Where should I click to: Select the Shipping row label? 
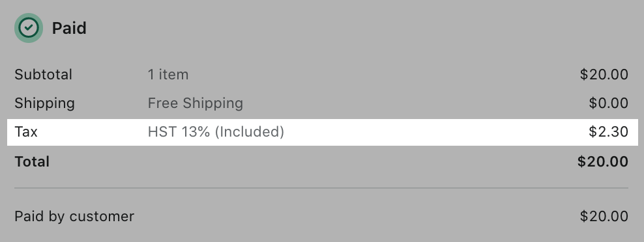pyautogui.click(x=44, y=103)
